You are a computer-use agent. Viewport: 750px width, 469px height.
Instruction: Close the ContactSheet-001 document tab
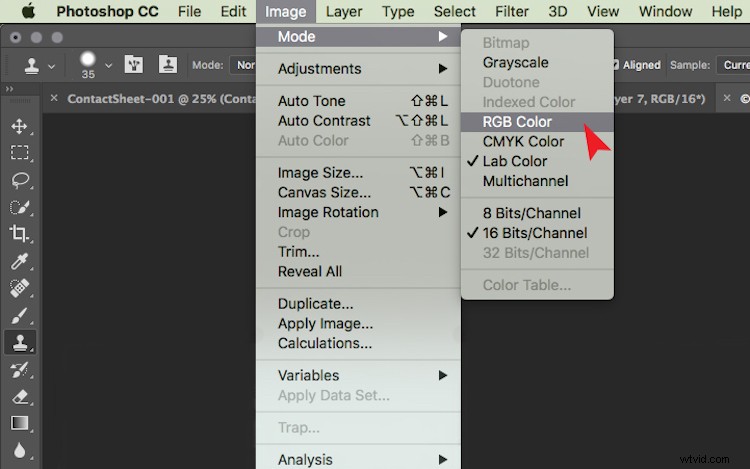(54, 98)
